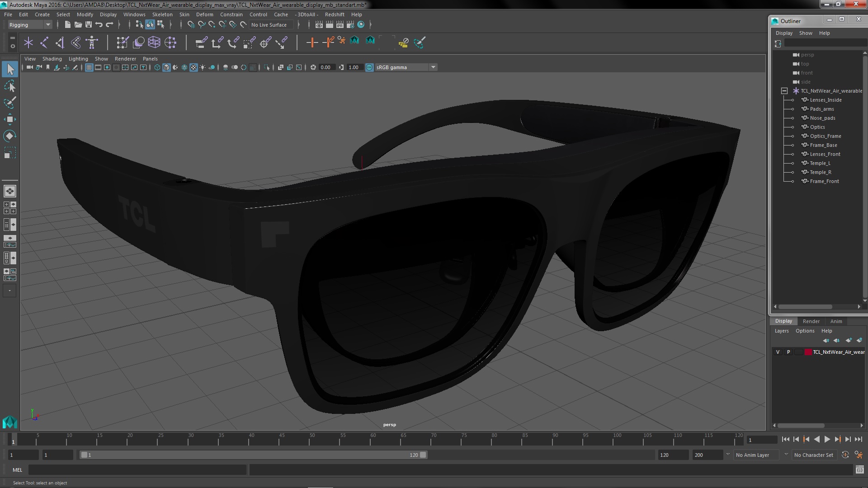The height and width of the screenshot is (488, 868).
Task: Select the Rotate tool in toolbox
Action: (x=9, y=136)
